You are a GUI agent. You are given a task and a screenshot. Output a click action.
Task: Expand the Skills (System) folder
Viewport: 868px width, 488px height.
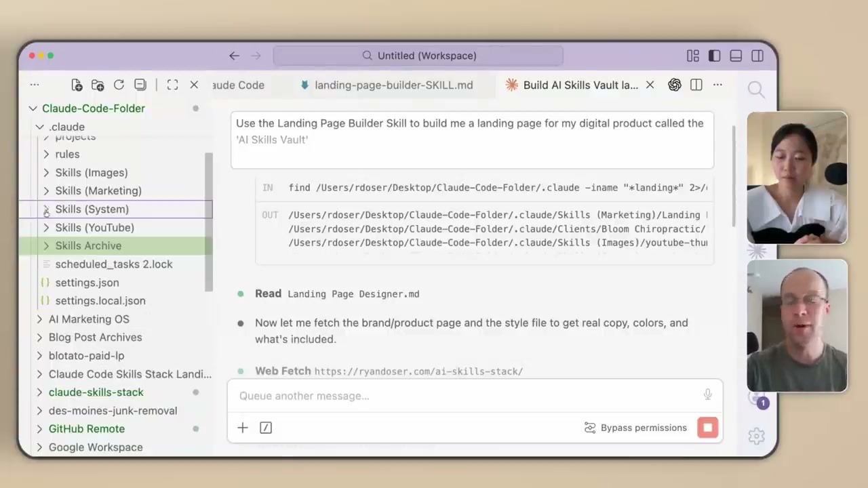[x=46, y=209]
